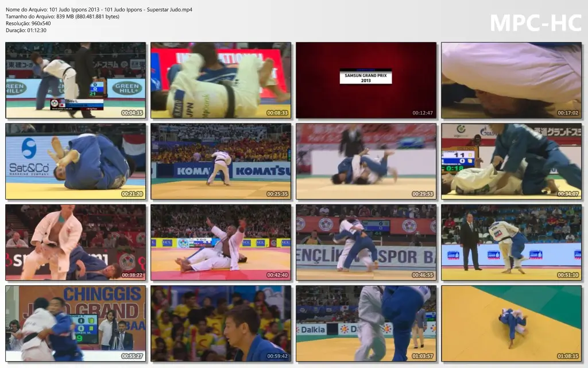
Task: Select the thumbnail at timestamp 00:34:07
Action: 512,161
